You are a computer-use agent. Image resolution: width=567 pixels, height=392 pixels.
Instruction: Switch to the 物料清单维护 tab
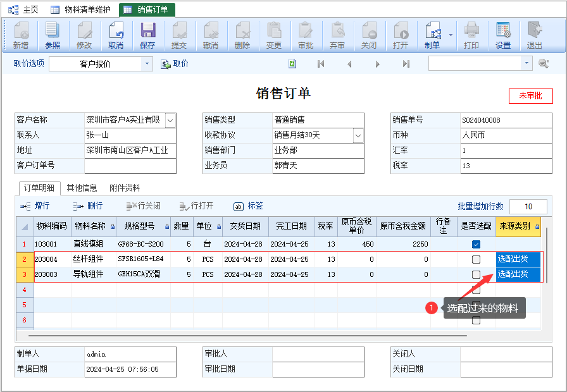pos(80,9)
